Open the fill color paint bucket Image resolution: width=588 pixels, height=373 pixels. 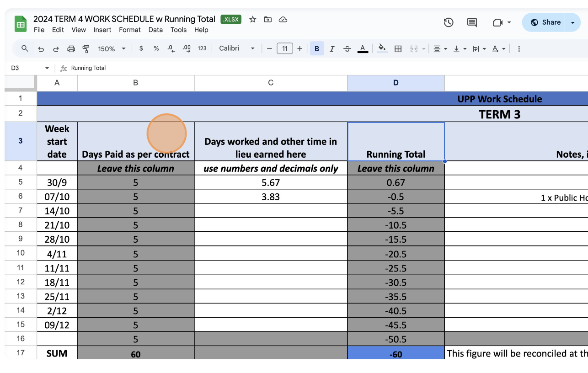pyautogui.click(x=382, y=48)
